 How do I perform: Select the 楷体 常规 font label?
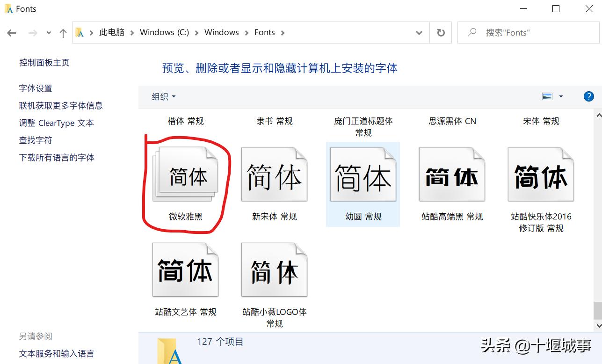pos(186,121)
